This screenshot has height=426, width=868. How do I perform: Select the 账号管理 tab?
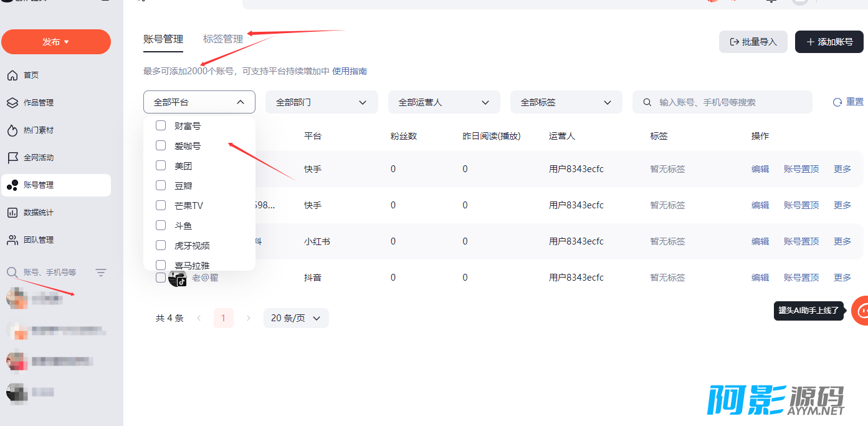pos(163,39)
